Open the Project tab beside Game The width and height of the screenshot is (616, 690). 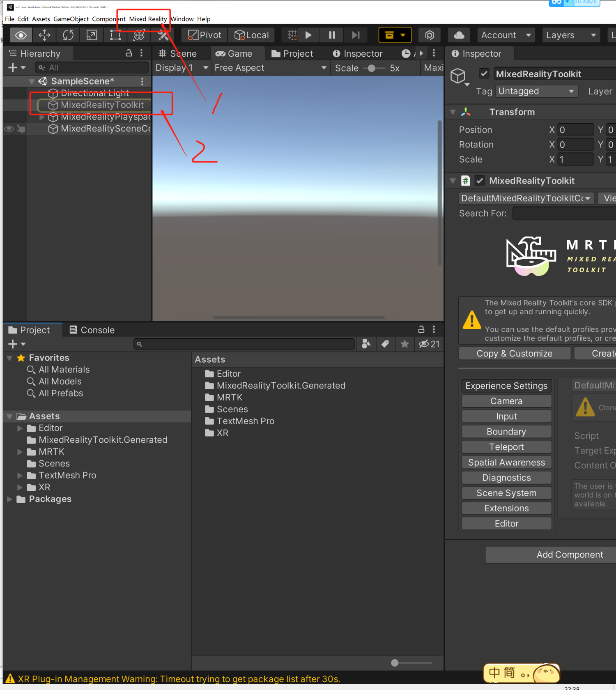click(x=292, y=53)
